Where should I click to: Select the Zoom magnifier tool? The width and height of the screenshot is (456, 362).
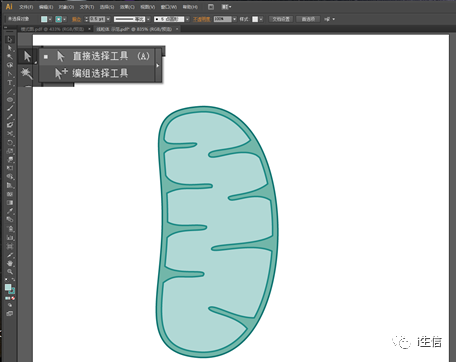tap(10, 272)
